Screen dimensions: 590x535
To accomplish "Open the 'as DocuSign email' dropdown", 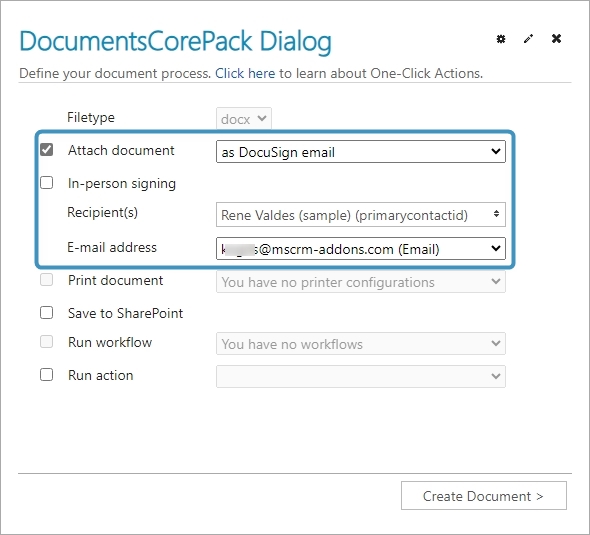I will [360, 152].
